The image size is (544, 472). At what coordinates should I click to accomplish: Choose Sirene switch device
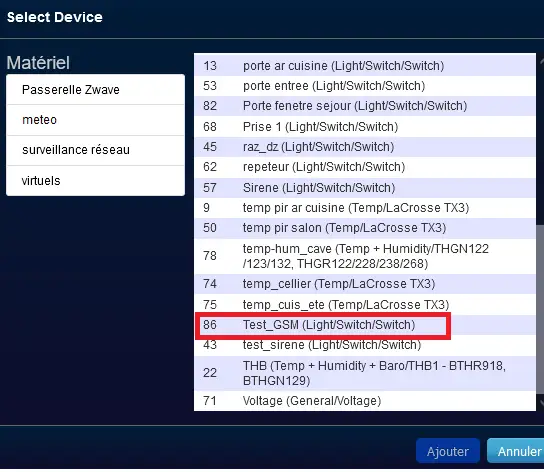[365, 188]
